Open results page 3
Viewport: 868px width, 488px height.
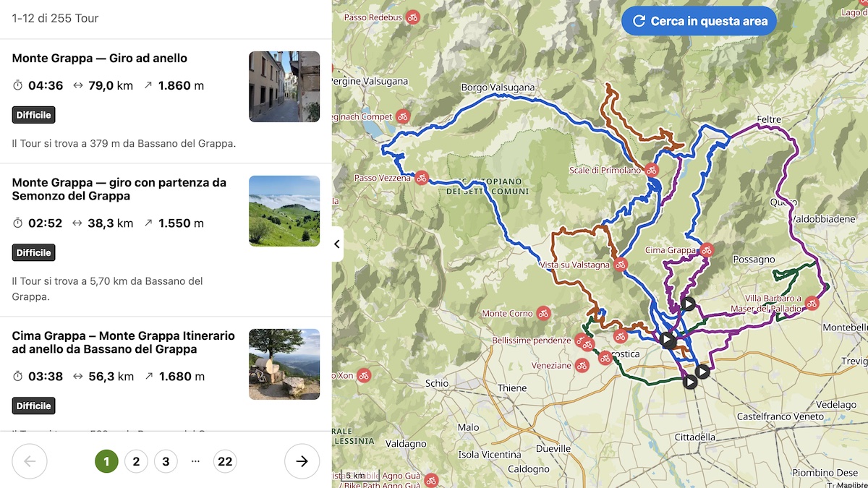tap(166, 461)
